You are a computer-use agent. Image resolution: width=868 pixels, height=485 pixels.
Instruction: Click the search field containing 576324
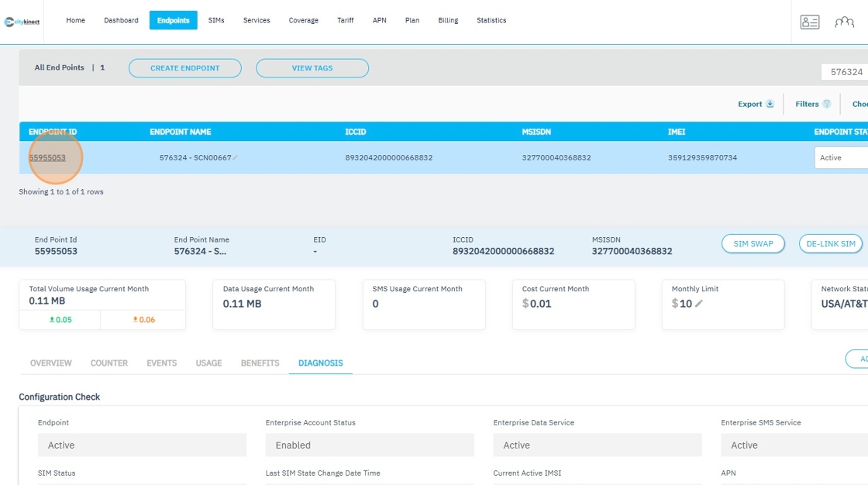845,72
